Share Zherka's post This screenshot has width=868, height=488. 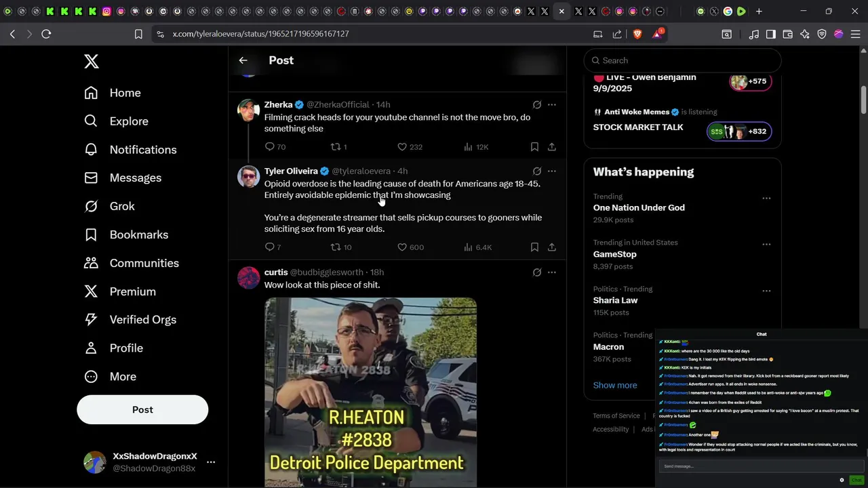point(552,146)
